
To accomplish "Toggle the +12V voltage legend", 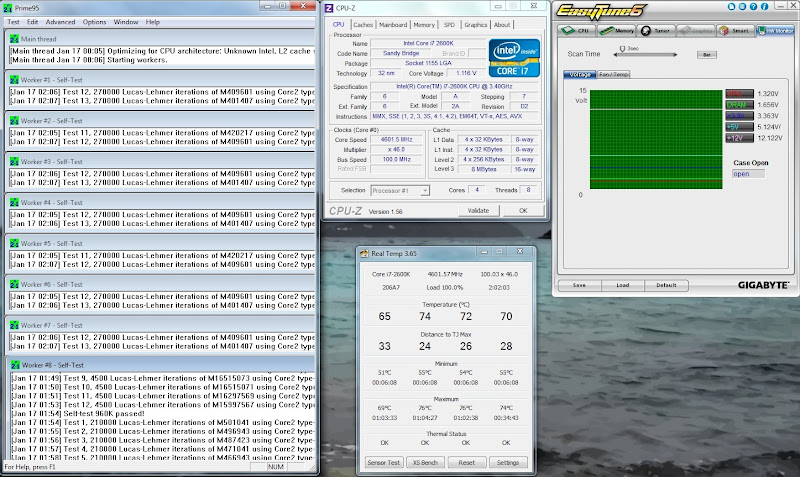I will pyautogui.click(x=739, y=138).
